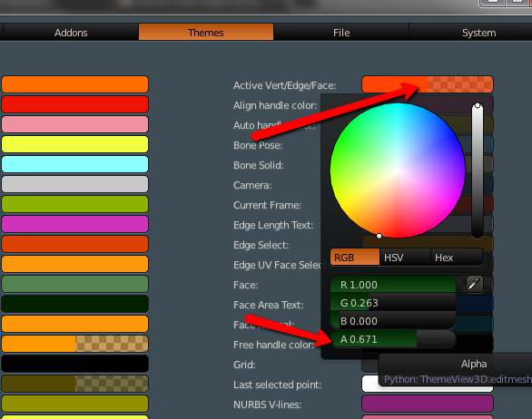The height and width of the screenshot is (419, 532).
Task: Open the cyan swatch in left column
Action: coord(75,164)
